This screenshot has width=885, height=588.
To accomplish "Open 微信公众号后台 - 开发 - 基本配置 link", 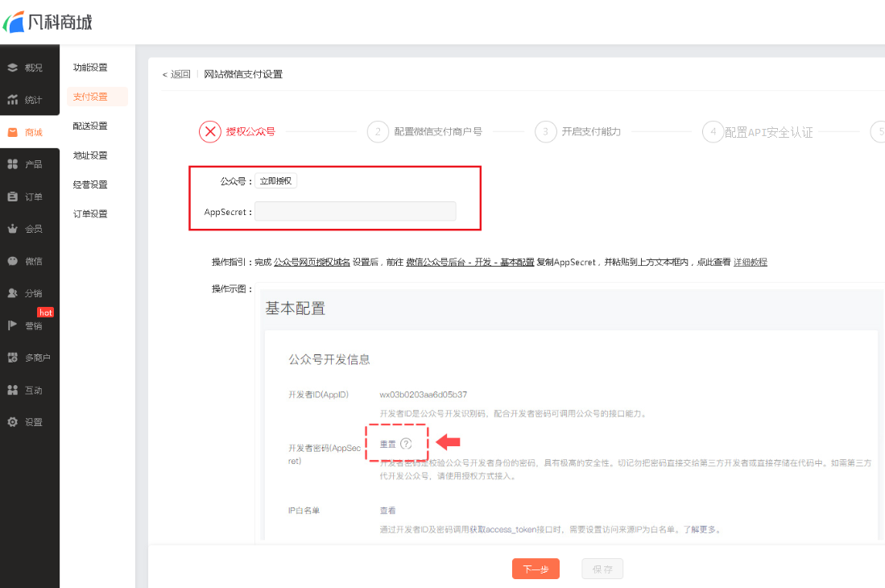I will [x=469, y=262].
